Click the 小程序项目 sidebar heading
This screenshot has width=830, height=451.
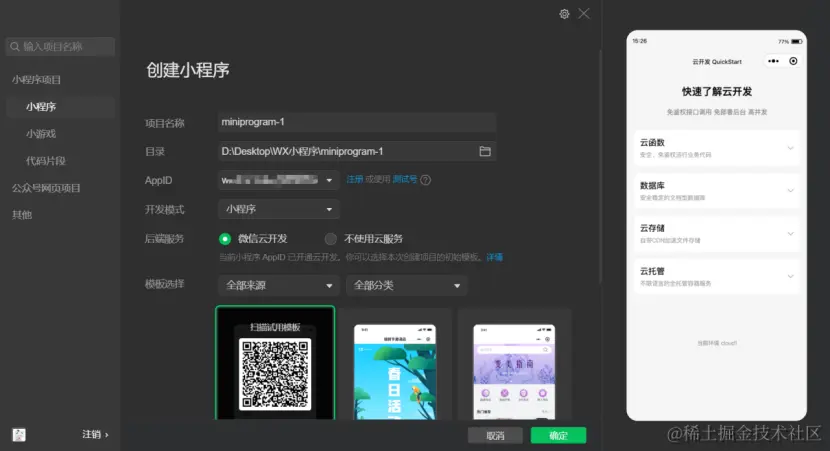(x=37, y=80)
